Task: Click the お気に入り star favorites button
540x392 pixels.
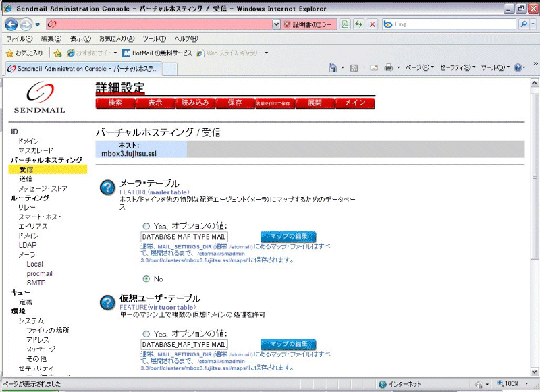Action: coord(24,53)
